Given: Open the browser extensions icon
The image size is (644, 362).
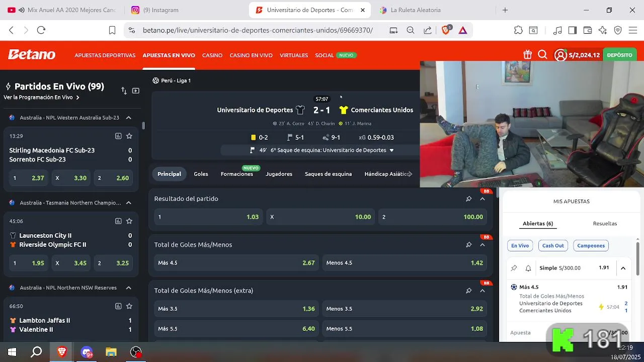Looking at the screenshot, I should (518, 30).
